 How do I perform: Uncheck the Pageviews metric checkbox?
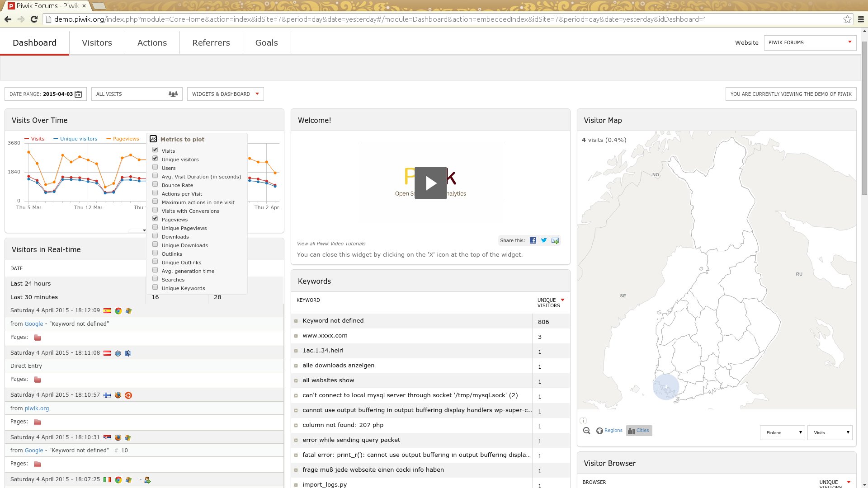155,218
